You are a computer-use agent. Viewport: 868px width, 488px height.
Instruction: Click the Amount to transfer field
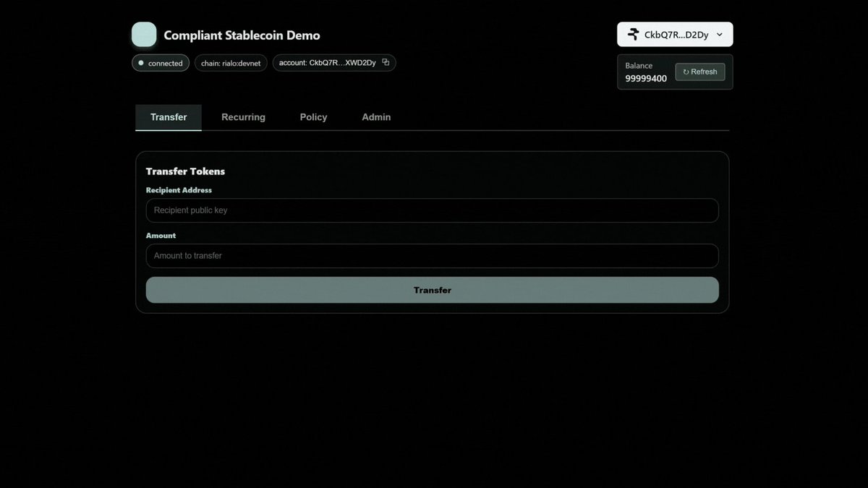tap(433, 256)
